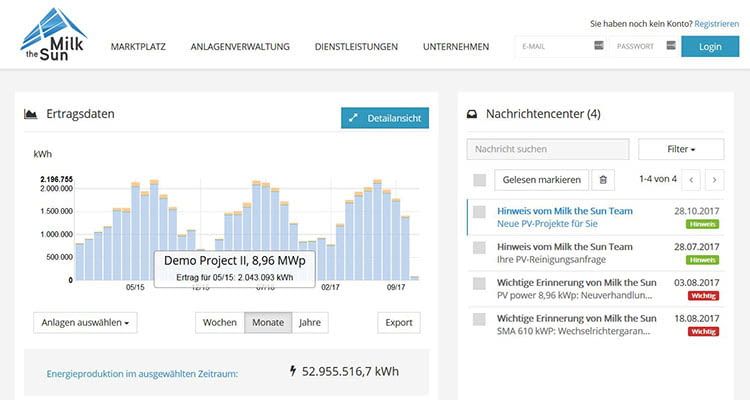The width and height of the screenshot is (750, 400).
Task: Click the Nachrichtencenter (4) heading
Action: 543,114
